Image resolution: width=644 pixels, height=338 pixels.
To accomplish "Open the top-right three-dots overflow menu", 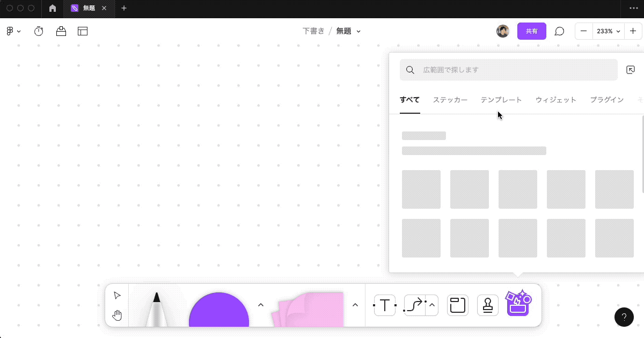I will [633, 8].
